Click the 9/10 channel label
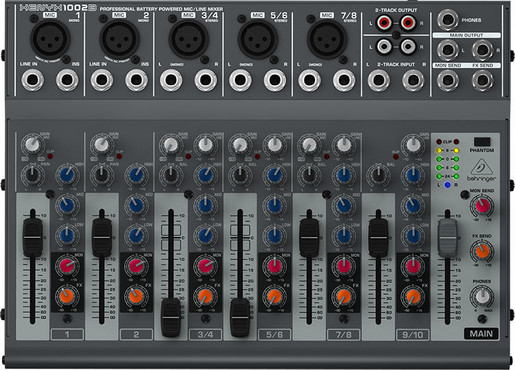The image size is (515, 370). [413, 334]
